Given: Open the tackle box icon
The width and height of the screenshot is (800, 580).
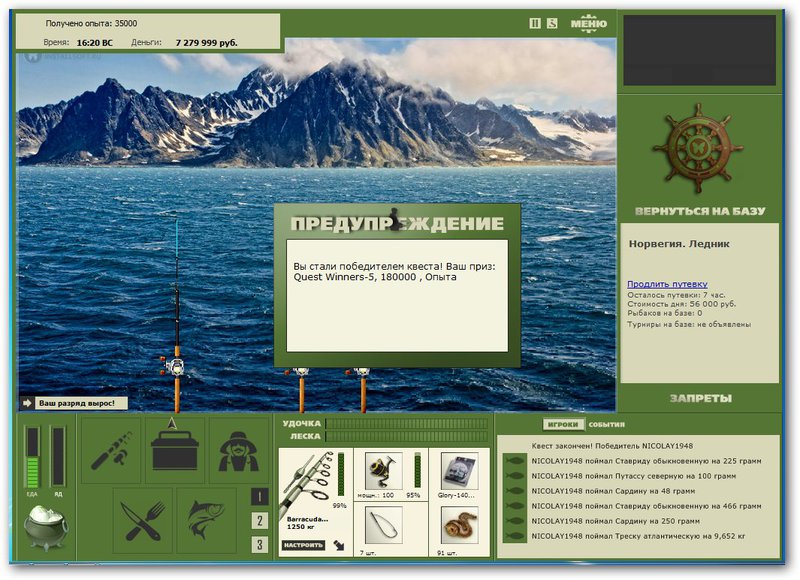Looking at the screenshot, I should (x=174, y=450).
